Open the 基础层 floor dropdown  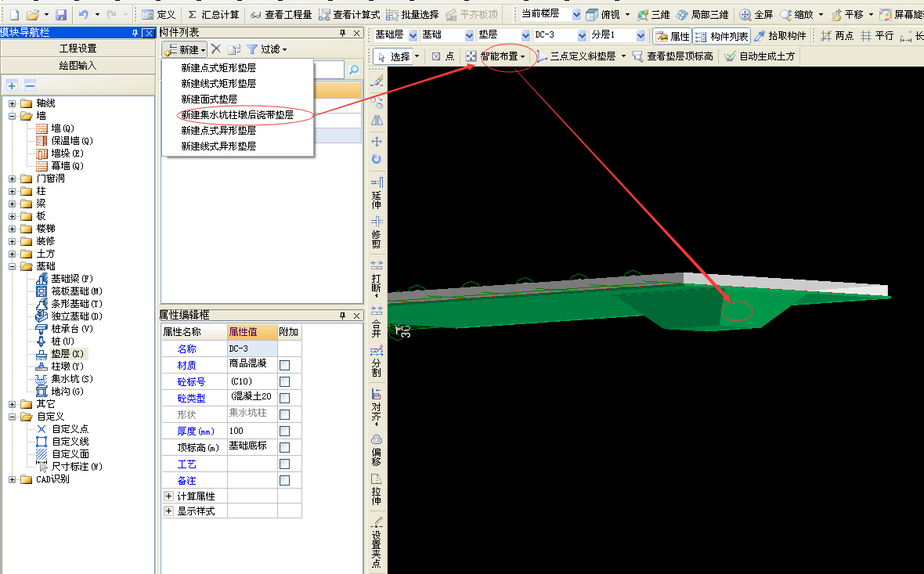point(413,35)
